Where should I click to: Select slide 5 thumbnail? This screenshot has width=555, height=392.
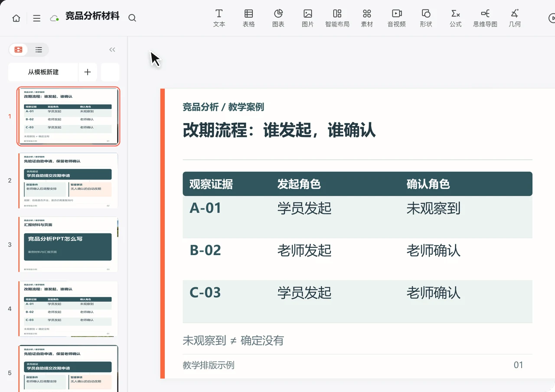[69, 369]
